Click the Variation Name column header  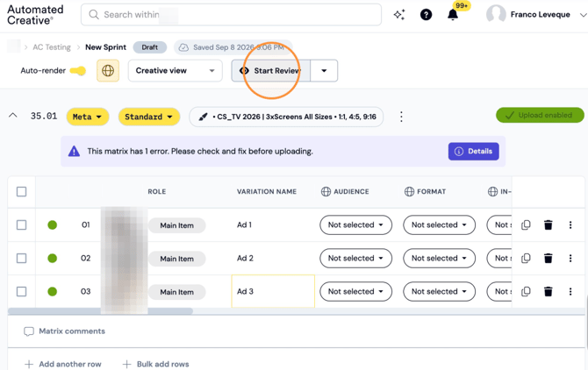pos(267,192)
